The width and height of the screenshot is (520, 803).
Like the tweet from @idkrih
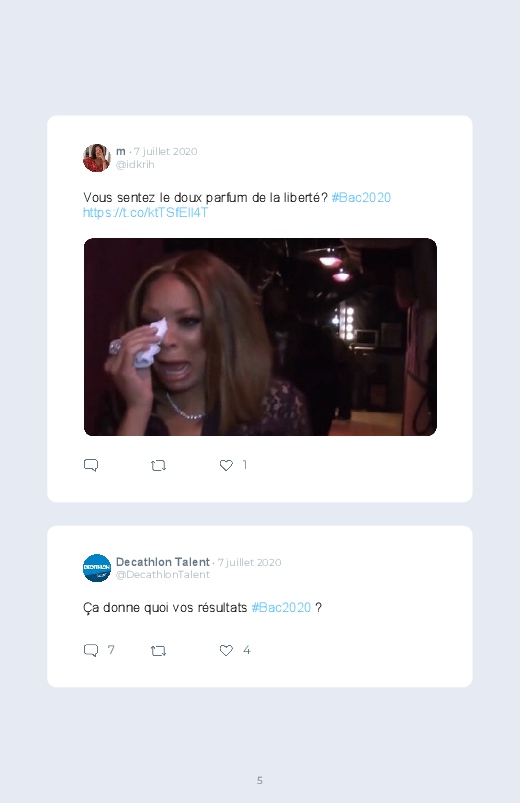[226, 465]
